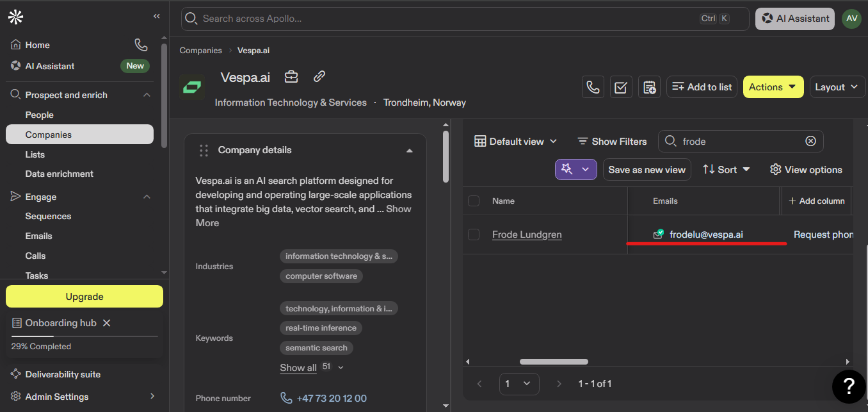Open the Default view dropdown
This screenshot has width=868, height=412.
pyautogui.click(x=516, y=141)
